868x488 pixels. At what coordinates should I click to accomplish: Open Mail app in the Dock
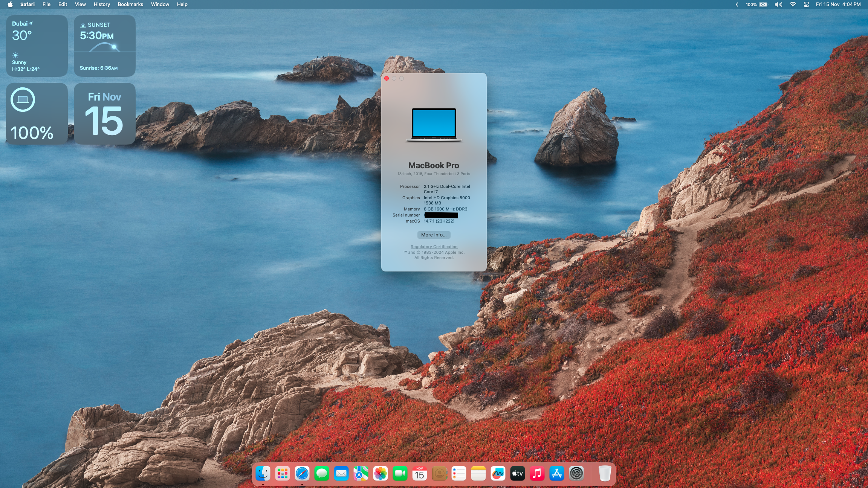click(341, 473)
